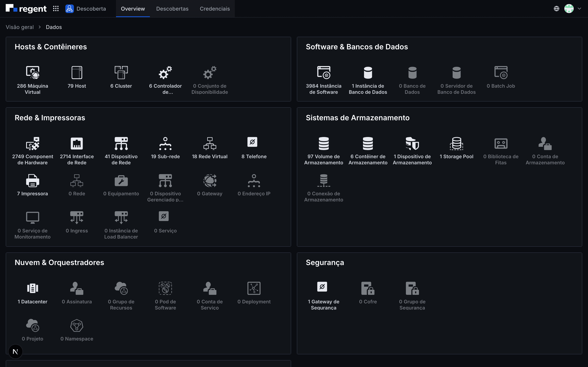Select the 6 Cluster icon
This screenshot has width=588, height=367.
(121, 73)
